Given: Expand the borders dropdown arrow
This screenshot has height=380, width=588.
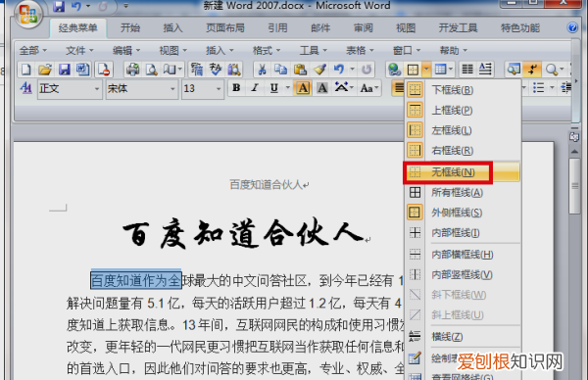Looking at the screenshot, I should (426, 70).
